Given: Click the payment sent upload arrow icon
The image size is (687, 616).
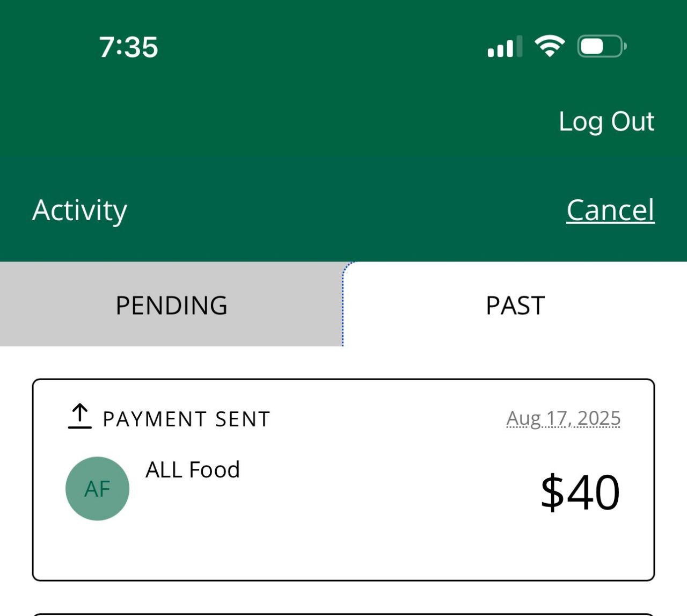Looking at the screenshot, I should click(79, 416).
